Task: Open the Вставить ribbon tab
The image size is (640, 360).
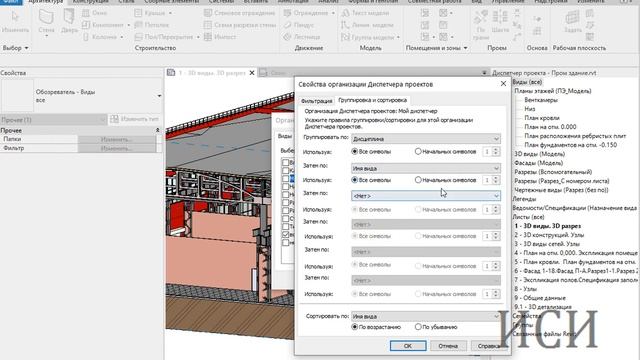Action: pos(256,2)
